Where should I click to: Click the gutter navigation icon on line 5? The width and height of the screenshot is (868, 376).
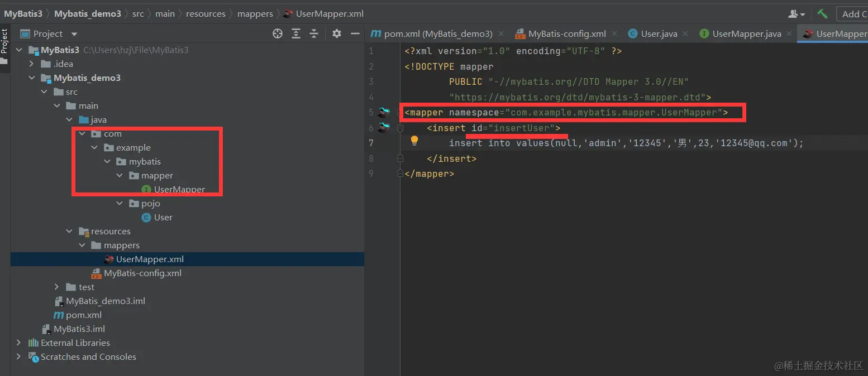tap(383, 112)
